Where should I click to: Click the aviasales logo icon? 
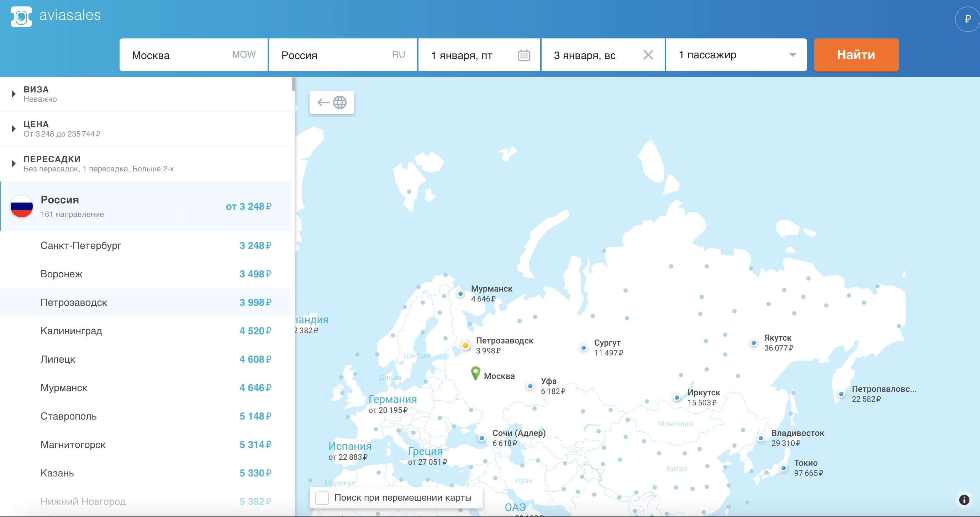[x=21, y=16]
